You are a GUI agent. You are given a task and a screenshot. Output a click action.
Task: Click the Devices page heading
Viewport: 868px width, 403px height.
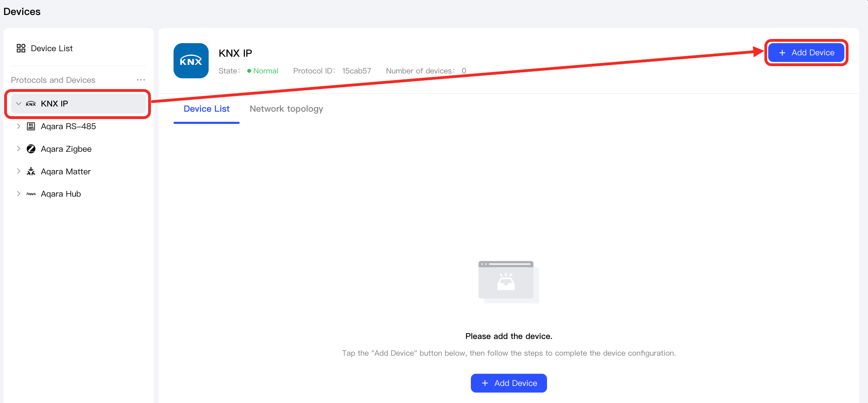(x=22, y=11)
